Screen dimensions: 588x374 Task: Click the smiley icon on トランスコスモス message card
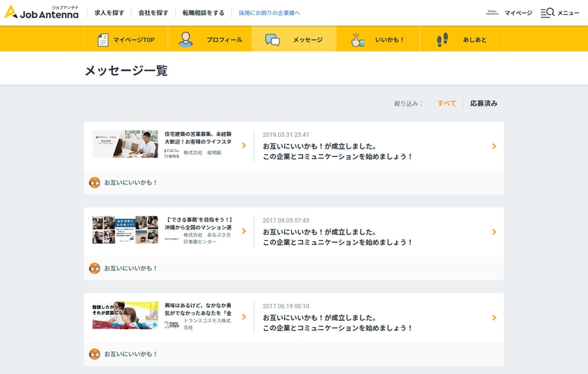point(94,353)
